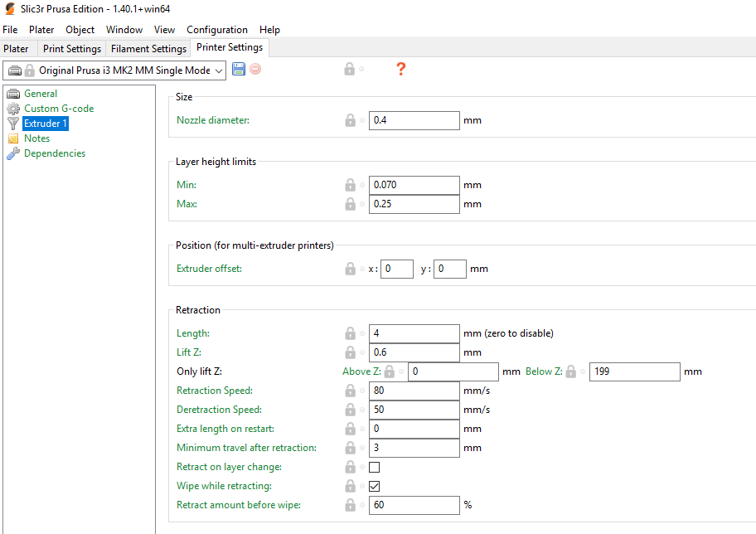The height and width of the screenshot is (534, 756).
Task: Save the current printer preset (floppy icon)
Action: tap(238, 70)
